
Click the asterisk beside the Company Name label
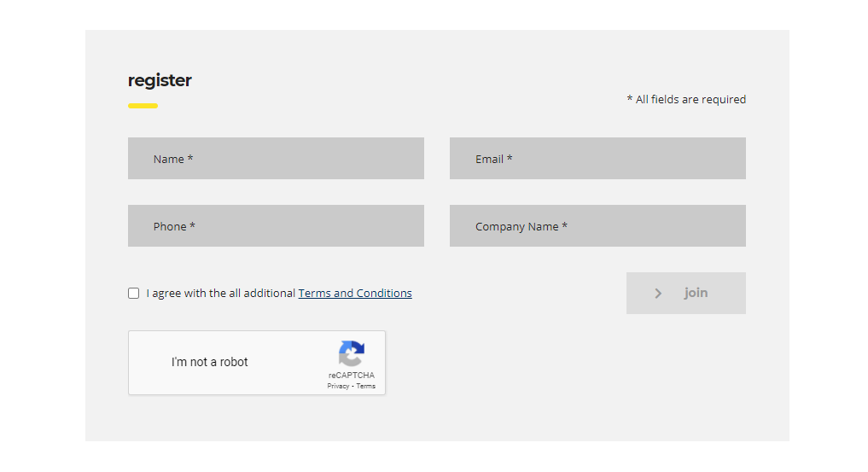564,226
